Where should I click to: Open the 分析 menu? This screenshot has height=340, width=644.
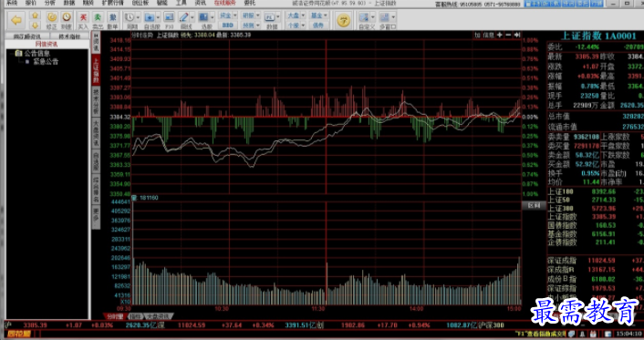pyautogui.click(x=49, y=3)
